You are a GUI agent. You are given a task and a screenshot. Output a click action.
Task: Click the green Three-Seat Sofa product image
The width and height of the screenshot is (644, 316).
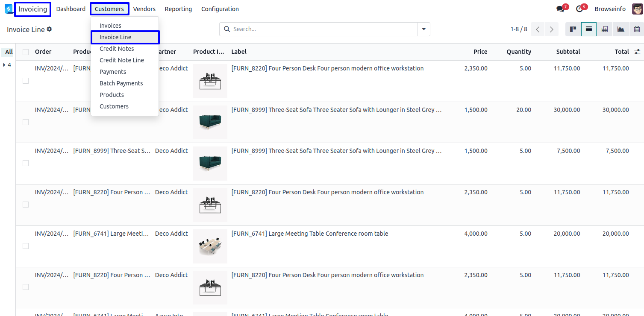[210, 122]
